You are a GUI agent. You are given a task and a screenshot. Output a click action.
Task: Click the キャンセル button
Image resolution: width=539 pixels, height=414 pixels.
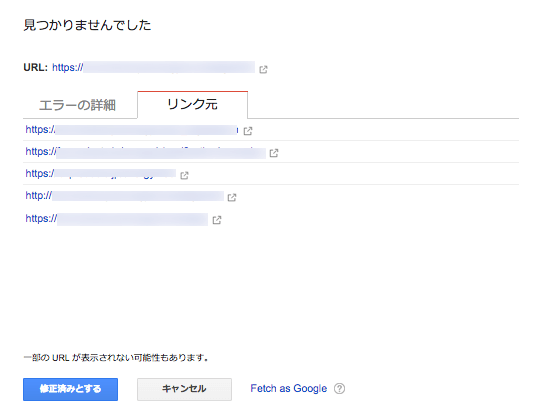tap(184, 389)
